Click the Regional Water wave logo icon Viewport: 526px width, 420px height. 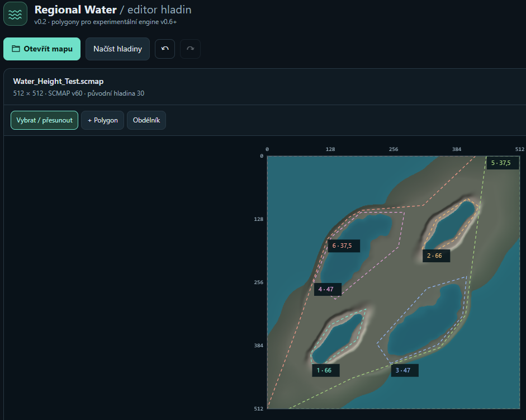[16, 14]
